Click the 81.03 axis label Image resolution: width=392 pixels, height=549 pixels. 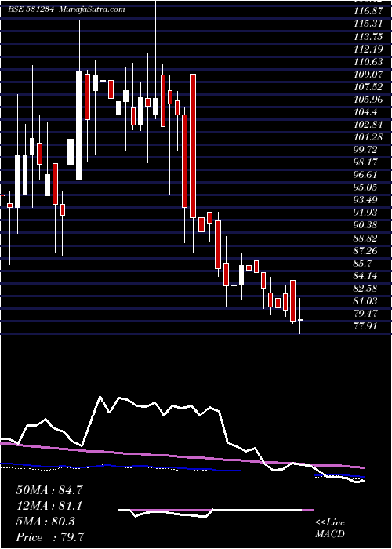pyautogui.click(x=366, y=301)
